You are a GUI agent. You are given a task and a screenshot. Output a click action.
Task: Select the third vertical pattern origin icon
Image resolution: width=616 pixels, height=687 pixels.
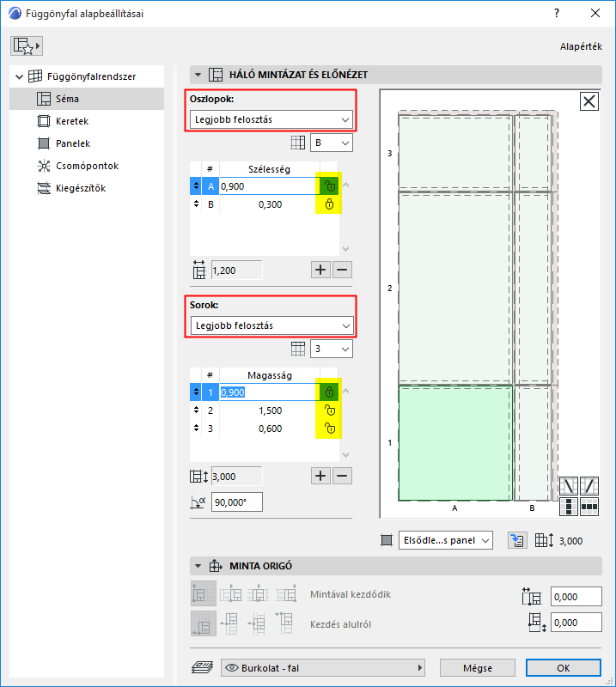point(259,623)
